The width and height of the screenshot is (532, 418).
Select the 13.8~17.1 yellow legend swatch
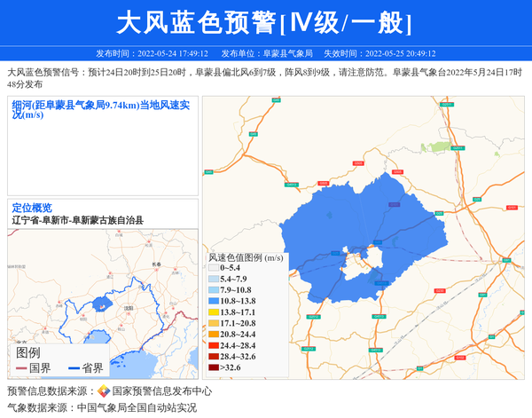(x=213, y=312)
